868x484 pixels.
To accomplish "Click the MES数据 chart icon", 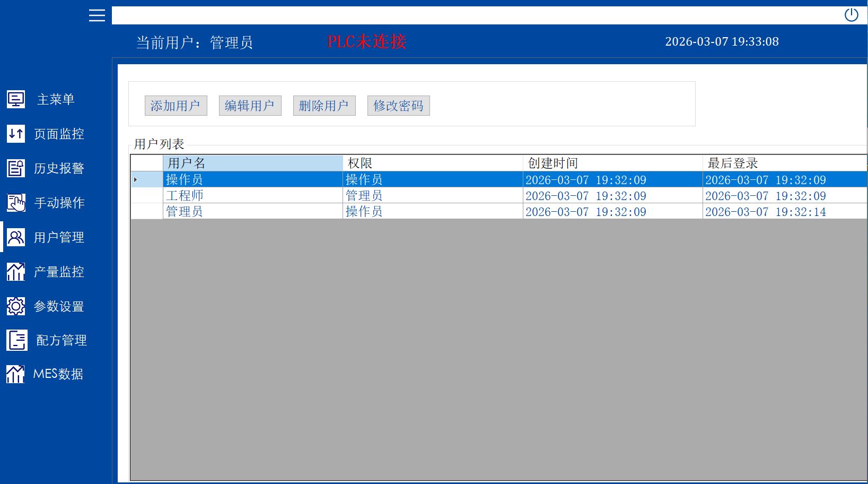I will point(16,374).
